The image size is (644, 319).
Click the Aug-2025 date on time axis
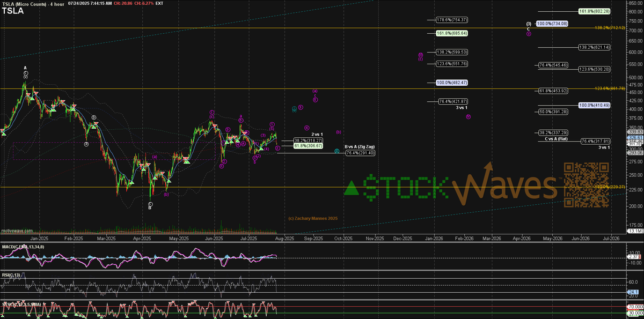point(285,238)
